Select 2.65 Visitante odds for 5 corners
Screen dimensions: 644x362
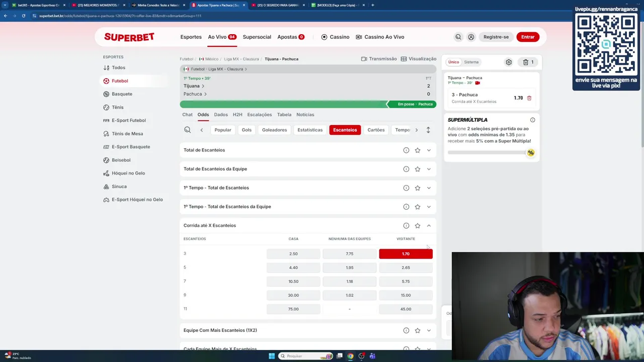click(406, 267)
